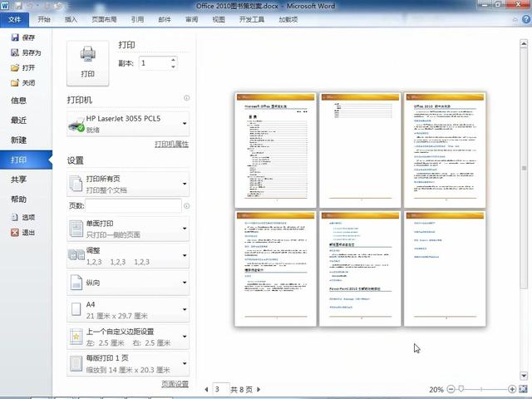Select 信息 (Info) in the backstage menu
532x399 pixels.
point(18,101)
